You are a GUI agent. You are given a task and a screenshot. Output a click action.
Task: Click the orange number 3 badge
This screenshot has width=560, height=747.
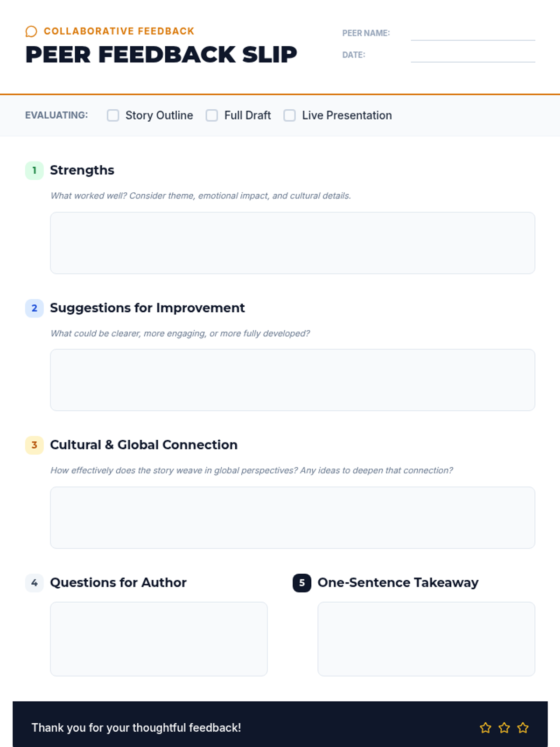(34, 445)
